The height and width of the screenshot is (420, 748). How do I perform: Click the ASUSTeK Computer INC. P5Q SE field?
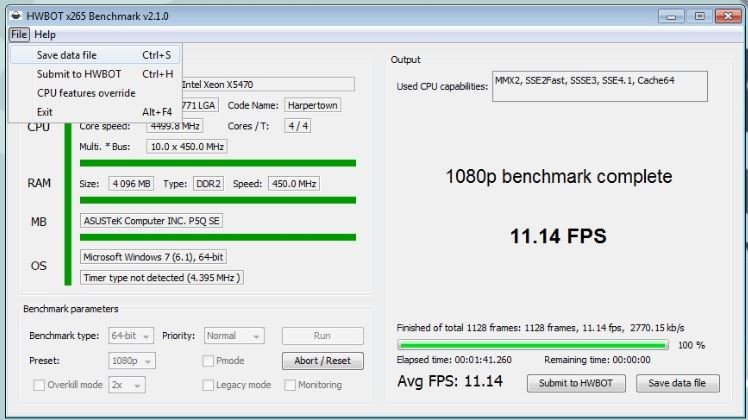click(x=151, y=220)
